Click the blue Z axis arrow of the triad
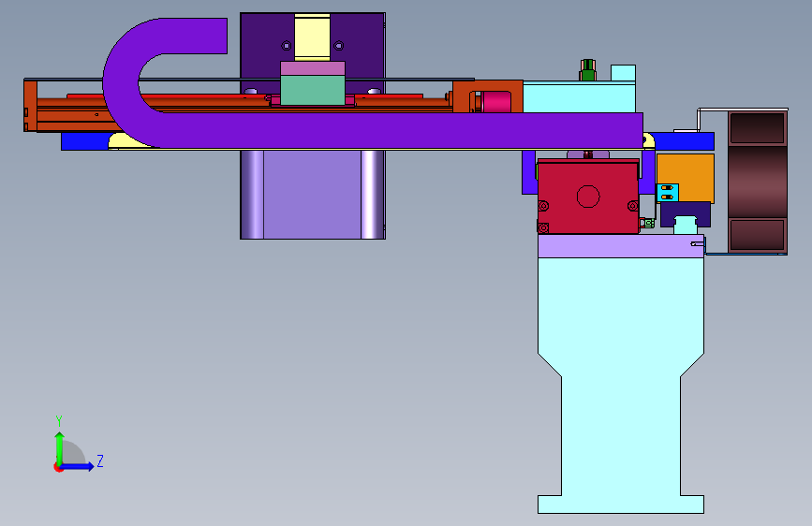812x526 pixels. (77, 466)
